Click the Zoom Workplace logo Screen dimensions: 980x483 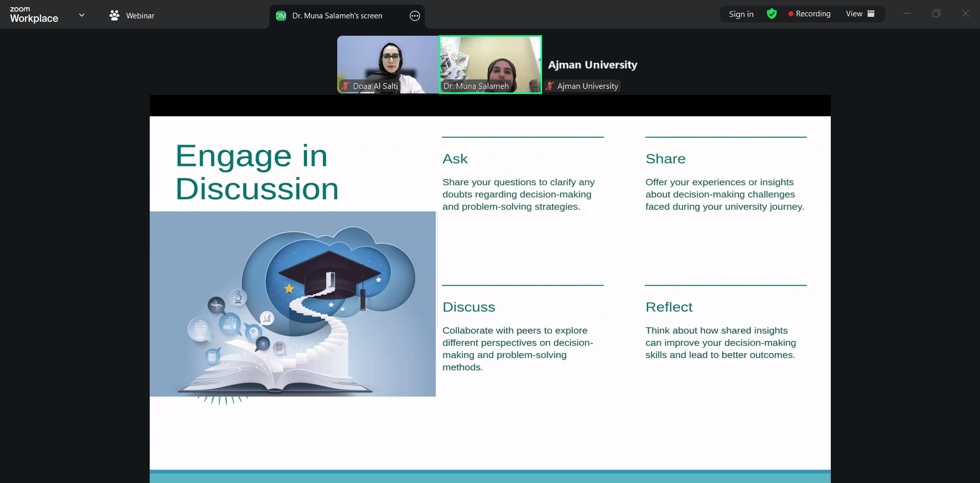(34, 15)
